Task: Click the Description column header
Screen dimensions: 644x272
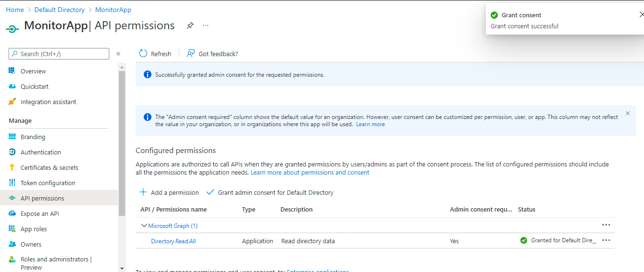Action: pyautogui.click(x=297, y=209)
